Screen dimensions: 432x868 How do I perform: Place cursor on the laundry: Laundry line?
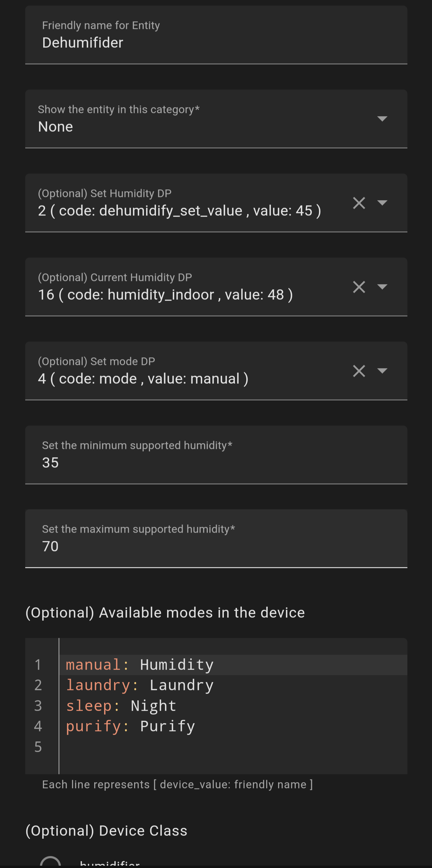coord(140,685)
